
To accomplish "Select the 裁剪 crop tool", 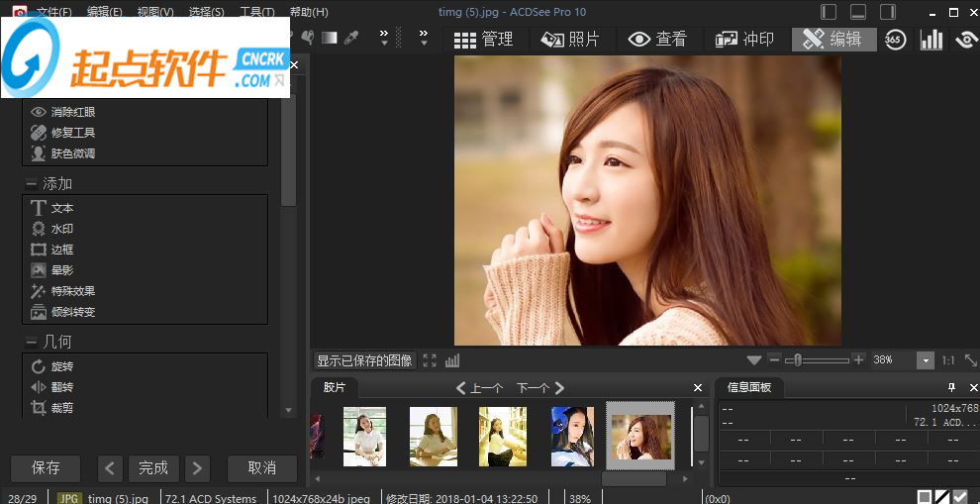I will tap(61, 407).
